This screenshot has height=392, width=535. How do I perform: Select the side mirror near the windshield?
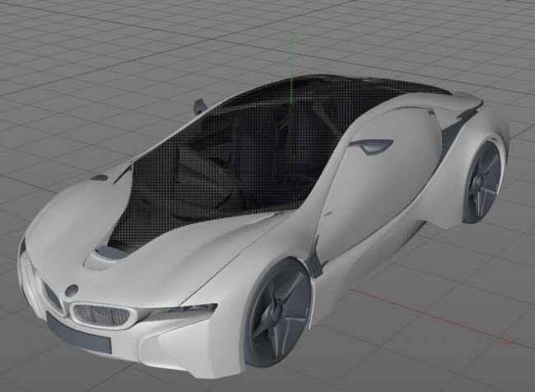100,177
